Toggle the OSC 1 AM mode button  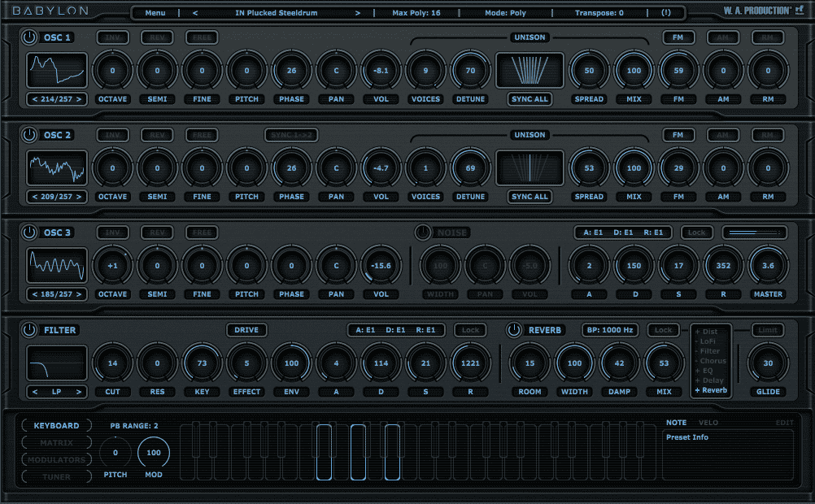(x=723, y=37)
